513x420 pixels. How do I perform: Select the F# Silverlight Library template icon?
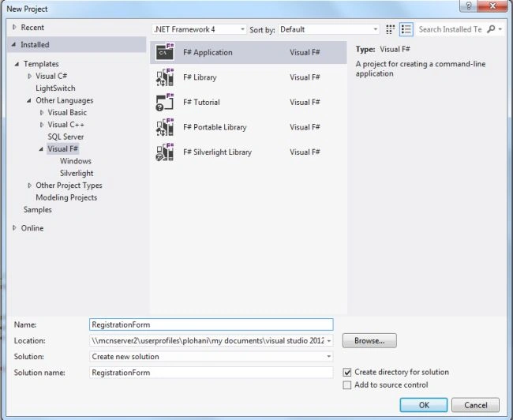point(165,152)
